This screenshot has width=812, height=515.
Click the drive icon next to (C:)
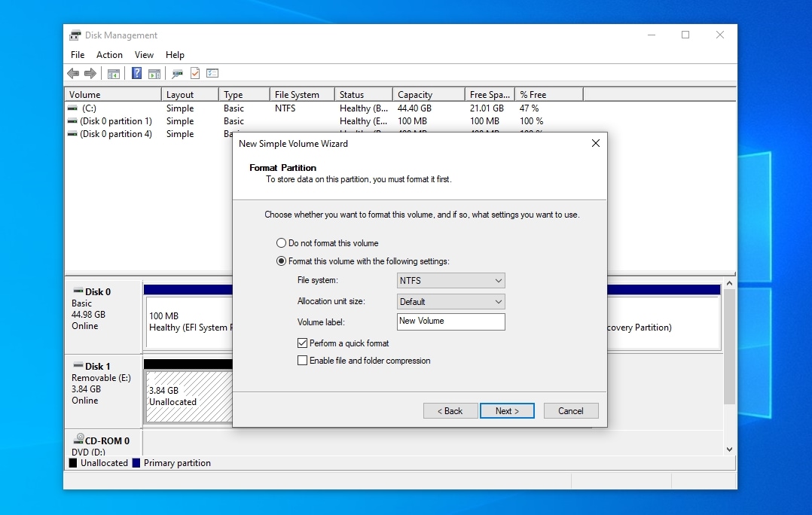(x=72, y=108)
